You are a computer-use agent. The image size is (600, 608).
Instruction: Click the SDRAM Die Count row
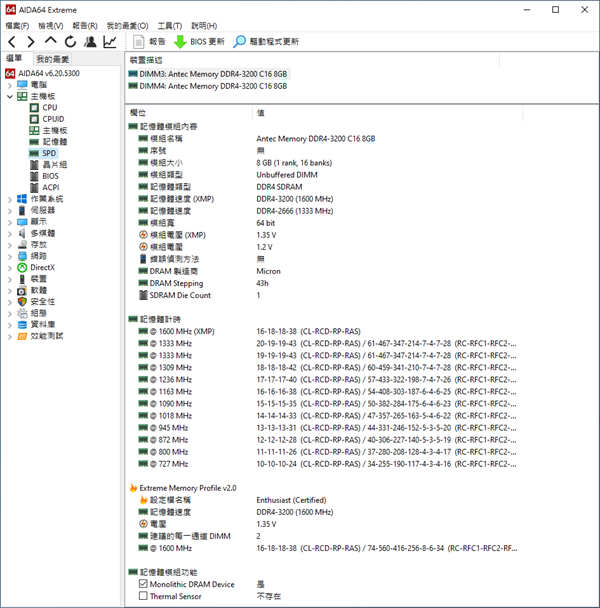pos(180,295)
